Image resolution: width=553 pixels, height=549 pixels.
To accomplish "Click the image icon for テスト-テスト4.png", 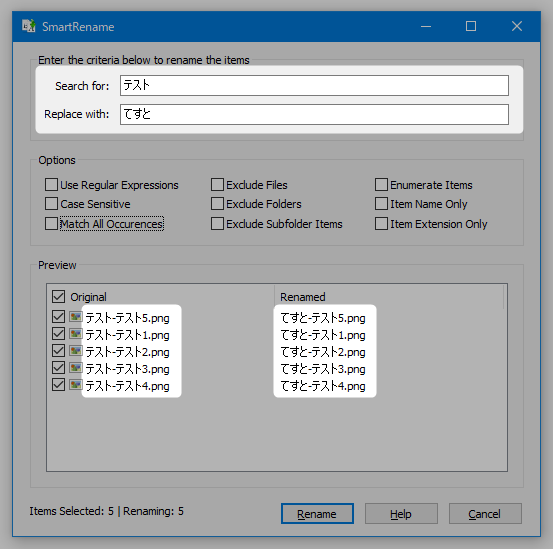I will (x=75, y=385).
